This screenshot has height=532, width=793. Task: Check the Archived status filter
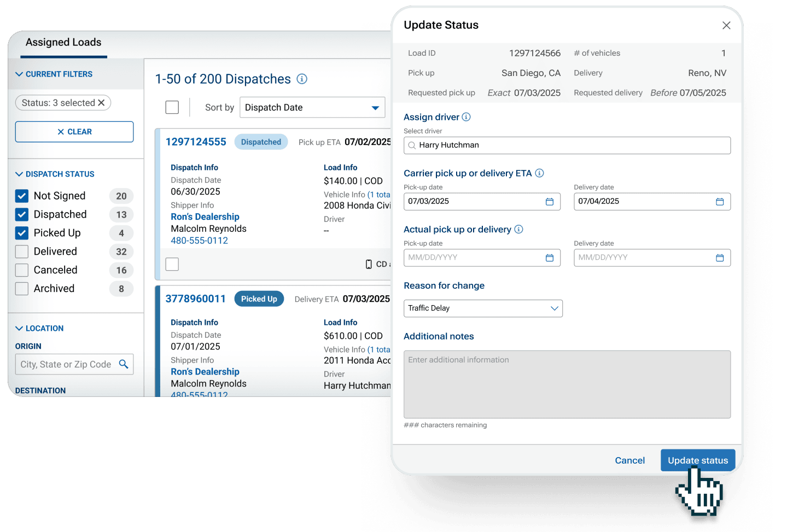(22, 289)
